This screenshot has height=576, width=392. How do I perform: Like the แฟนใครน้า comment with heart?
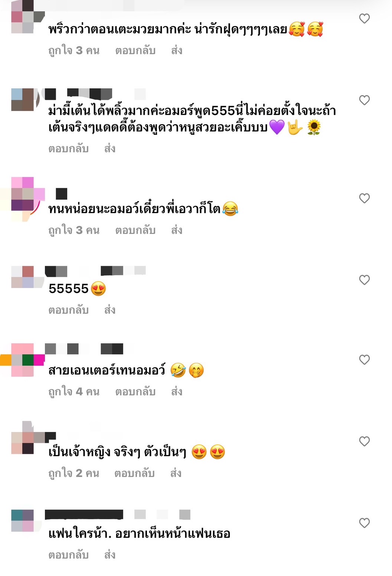coord(365,523)
